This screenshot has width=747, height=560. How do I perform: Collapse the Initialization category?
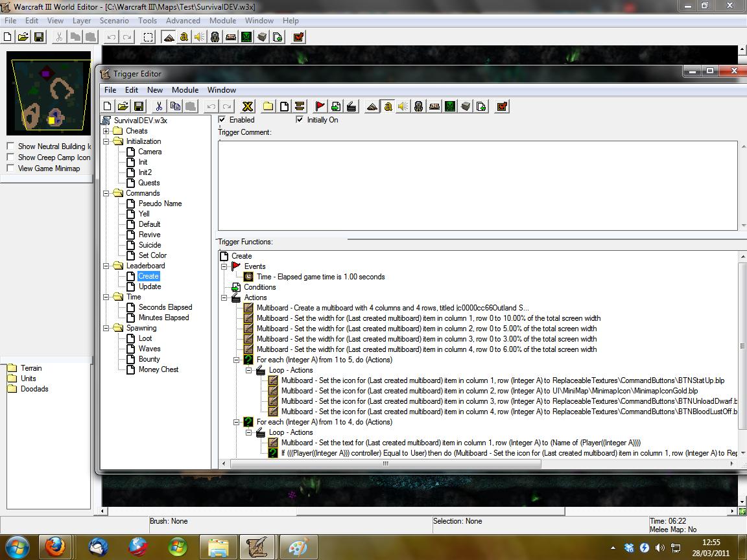coord(106,141)
